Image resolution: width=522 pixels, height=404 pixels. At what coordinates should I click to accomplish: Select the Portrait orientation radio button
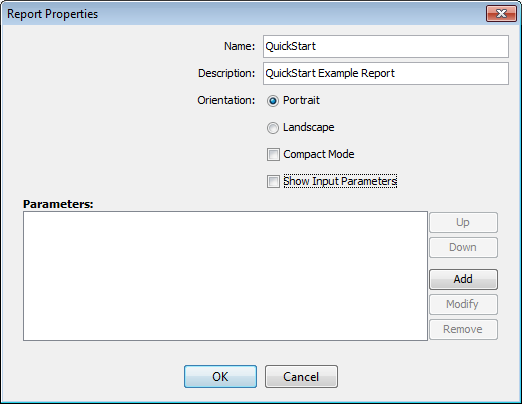coord(273,101)
